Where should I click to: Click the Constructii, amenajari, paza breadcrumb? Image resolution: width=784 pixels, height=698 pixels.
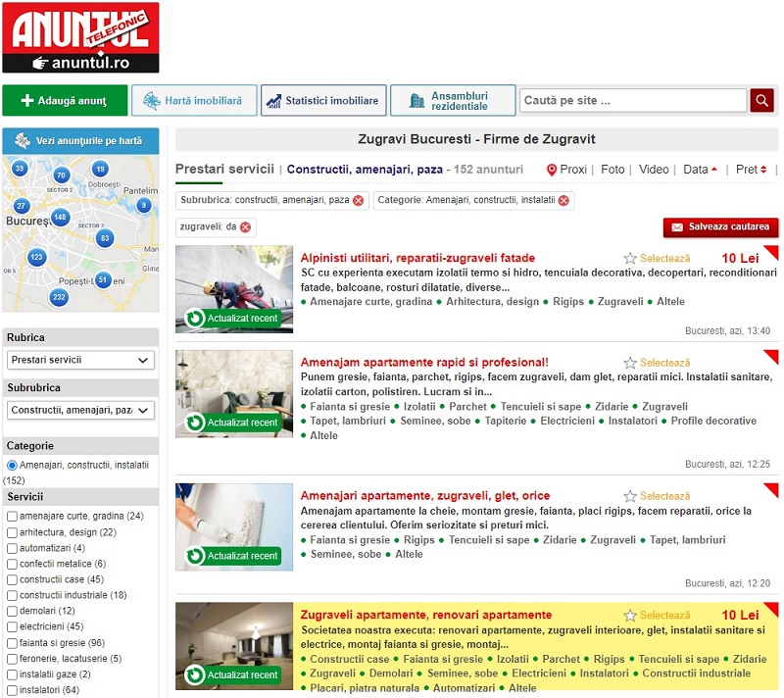365,170
